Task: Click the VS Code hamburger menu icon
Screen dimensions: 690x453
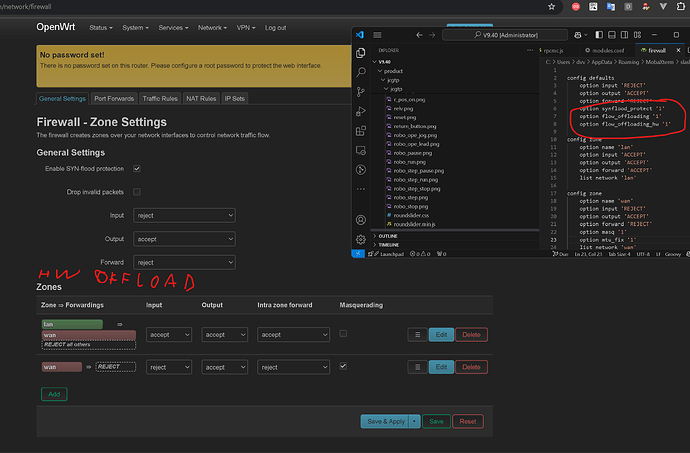Action: 378,35
